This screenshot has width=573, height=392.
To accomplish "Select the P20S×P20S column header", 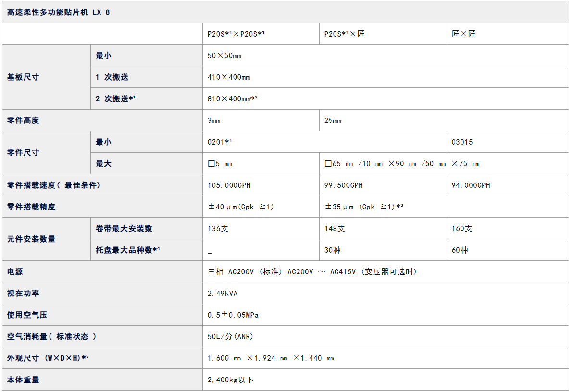I will pos(237,34).
